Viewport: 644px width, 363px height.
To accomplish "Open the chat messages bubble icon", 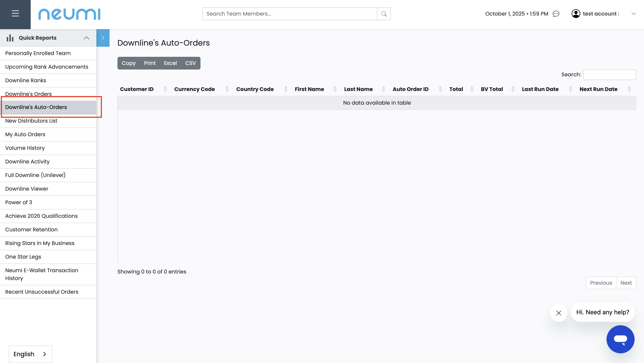I will (x=556, y=14).
